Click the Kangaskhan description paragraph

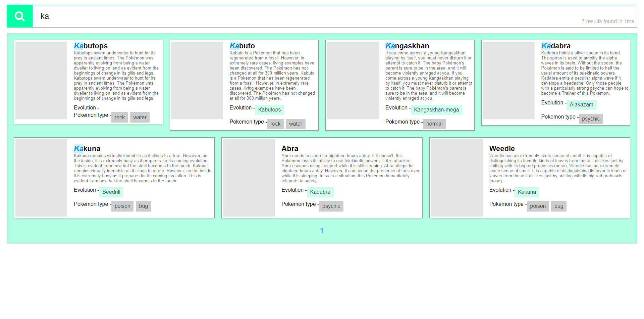pyautogui.click(x=429, y=76)
